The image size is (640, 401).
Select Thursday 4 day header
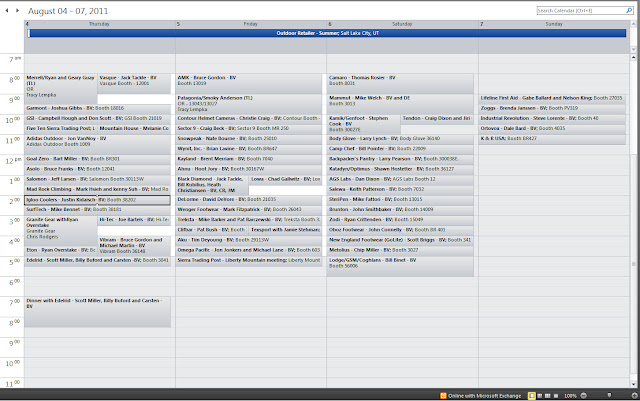pyautogui.click(x=100, y=24)
